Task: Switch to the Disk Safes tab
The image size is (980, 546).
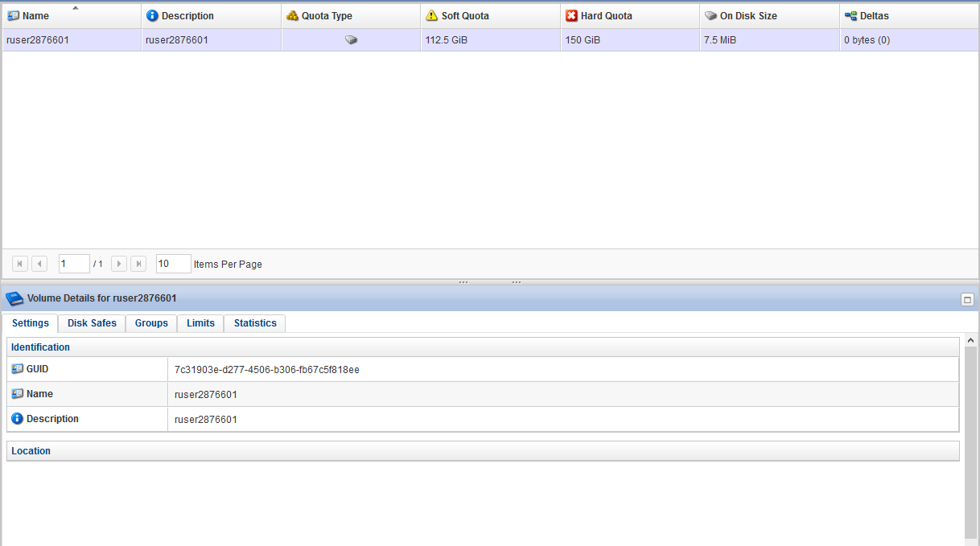Action: [x=92, y=322]
